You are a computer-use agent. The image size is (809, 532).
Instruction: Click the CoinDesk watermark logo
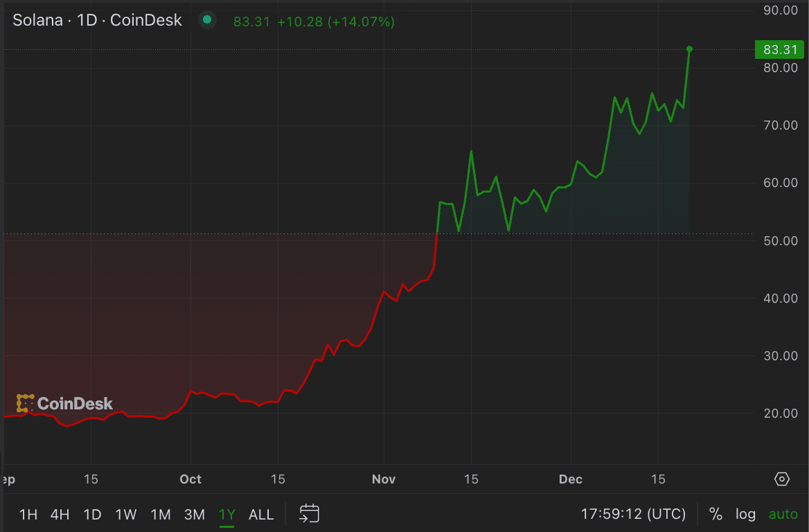click(64, 403)
